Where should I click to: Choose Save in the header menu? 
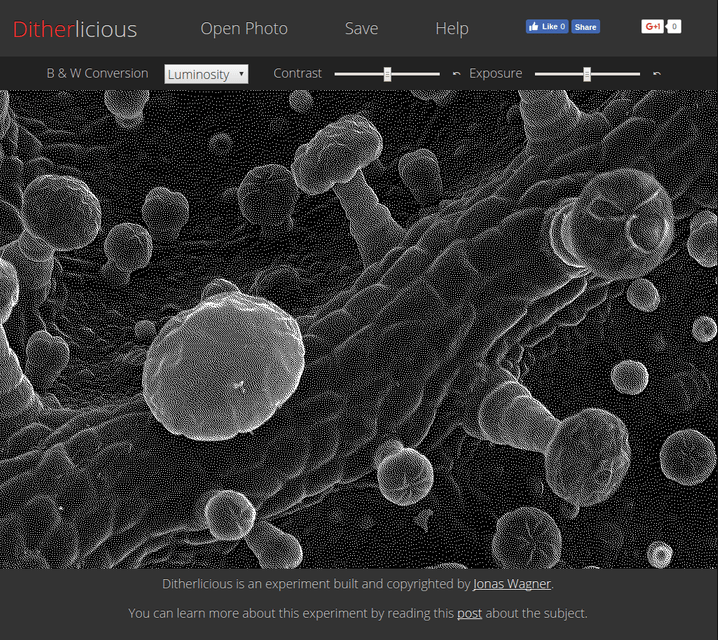361,29
